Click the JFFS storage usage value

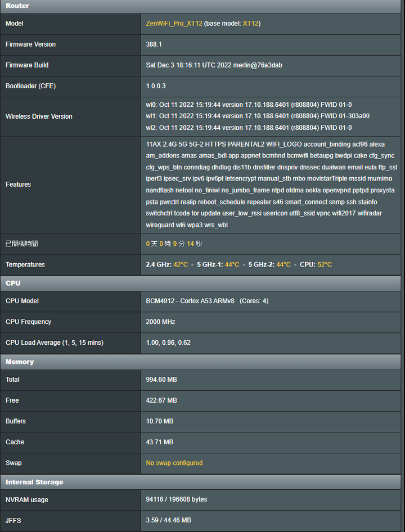[168, 520]
